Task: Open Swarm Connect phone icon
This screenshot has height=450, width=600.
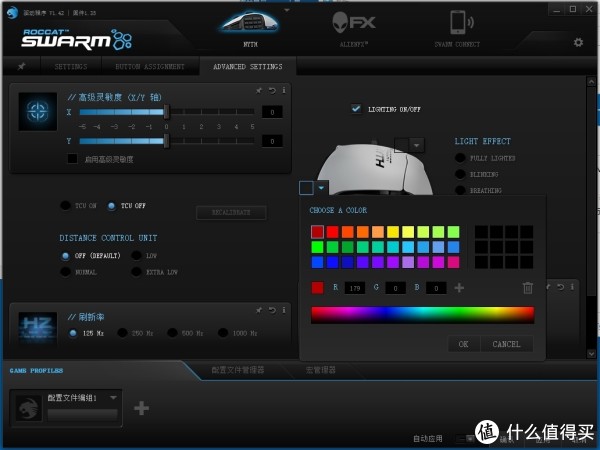Action: pos(461,22)
